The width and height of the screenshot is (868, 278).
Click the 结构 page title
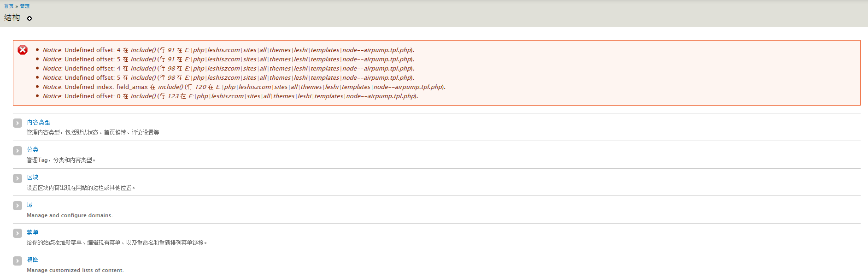pos(12,18)
